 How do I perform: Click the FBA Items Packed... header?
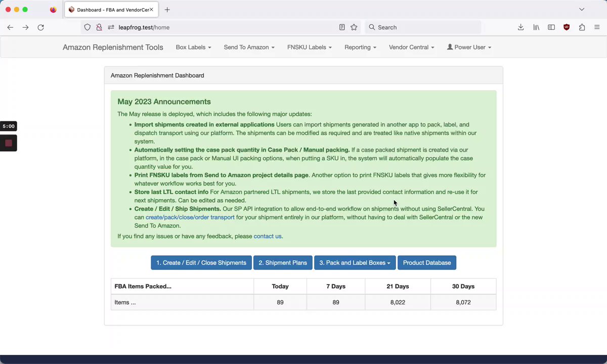tap(143, 286)
